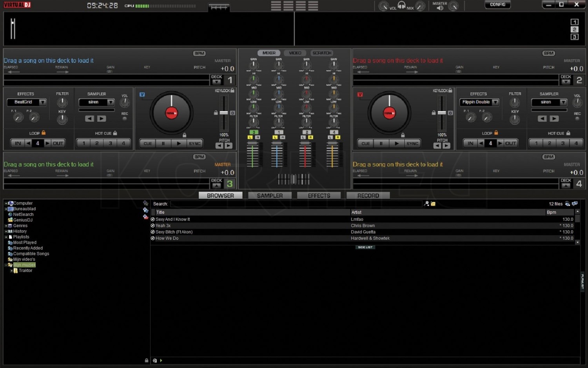This screenshot has width=588, height=368.
Task: Toggle REC in the left sampler section
Action: coord(124,118)
